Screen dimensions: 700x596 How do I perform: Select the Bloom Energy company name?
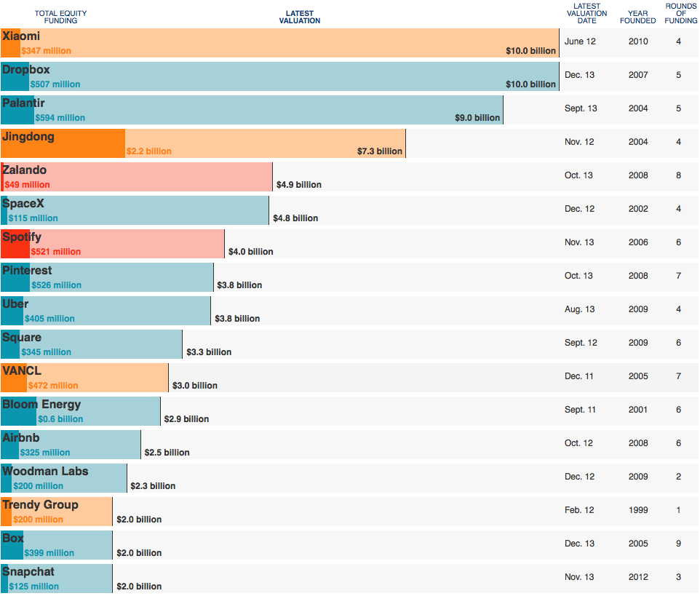(x=41, y=405)
